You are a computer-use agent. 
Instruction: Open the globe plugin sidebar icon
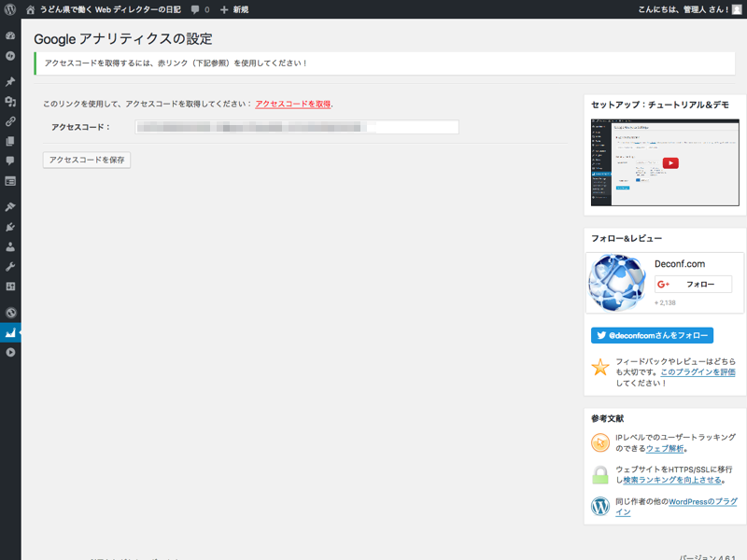point(10,313)
